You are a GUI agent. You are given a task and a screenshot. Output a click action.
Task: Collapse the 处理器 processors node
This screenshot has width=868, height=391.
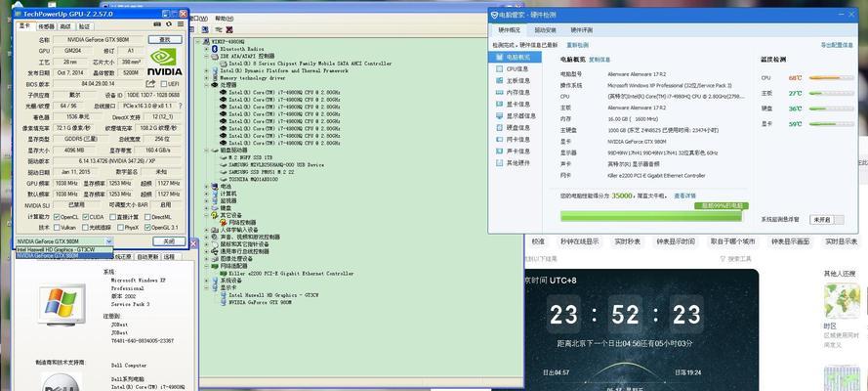(207, 85)
